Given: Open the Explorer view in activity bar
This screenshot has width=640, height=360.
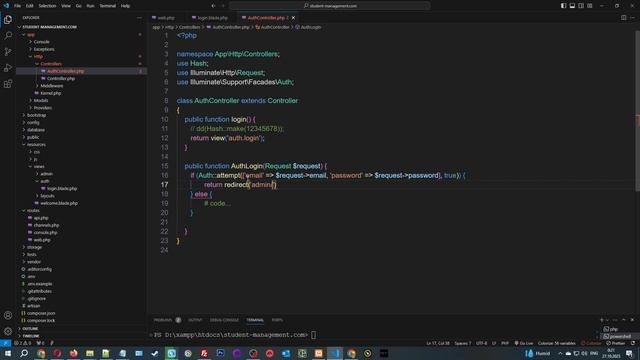Looking at the screenshot, I should pyautogui.click(x=8, y=19).
